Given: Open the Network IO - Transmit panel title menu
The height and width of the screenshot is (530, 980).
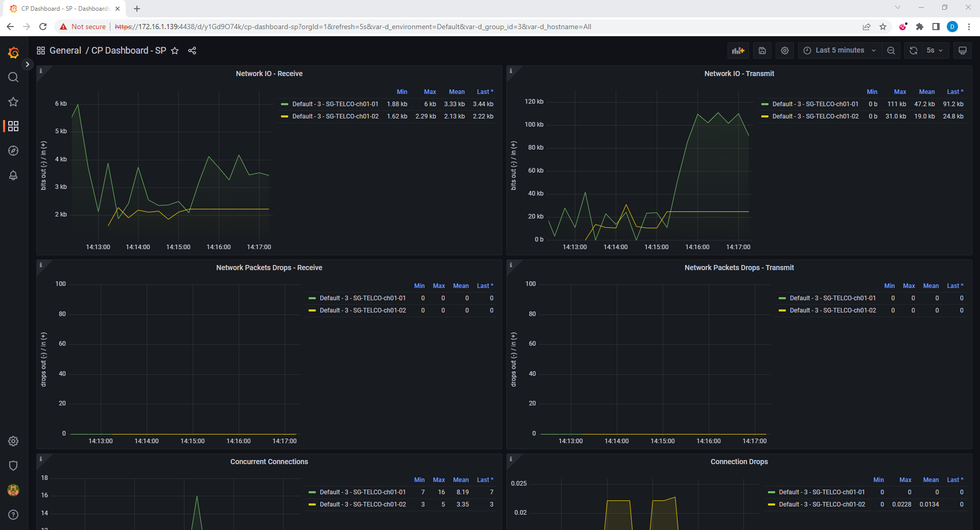Looking at the screenshot, I should 739,74.
